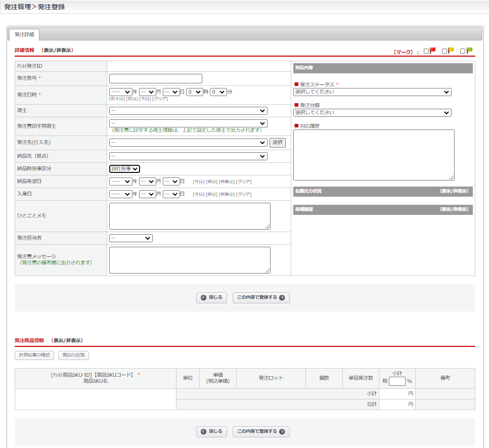Click the red flag mark icon
The width and height of the screenshot is (489, 448).
pyautogui.click(x=432, y=51)
